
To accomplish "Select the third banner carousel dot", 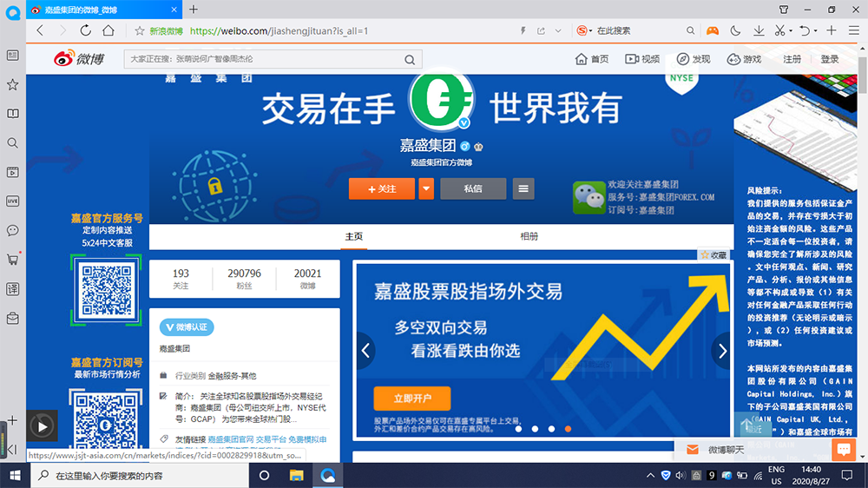I will [551, 429].
